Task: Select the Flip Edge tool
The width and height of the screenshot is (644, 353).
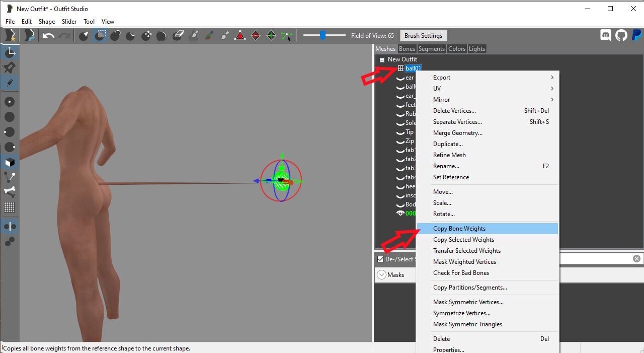Action: (x=256, y=36)
